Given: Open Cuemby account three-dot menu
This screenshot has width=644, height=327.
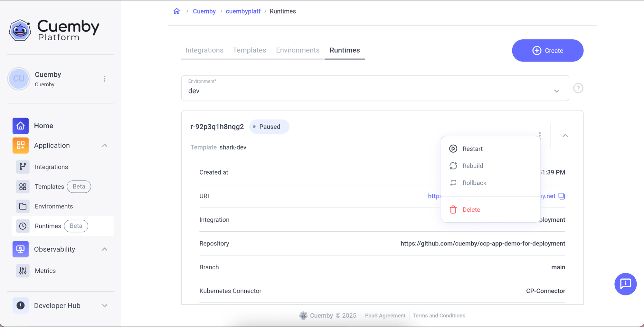Looking at the screenshot, I should (105, 79).
